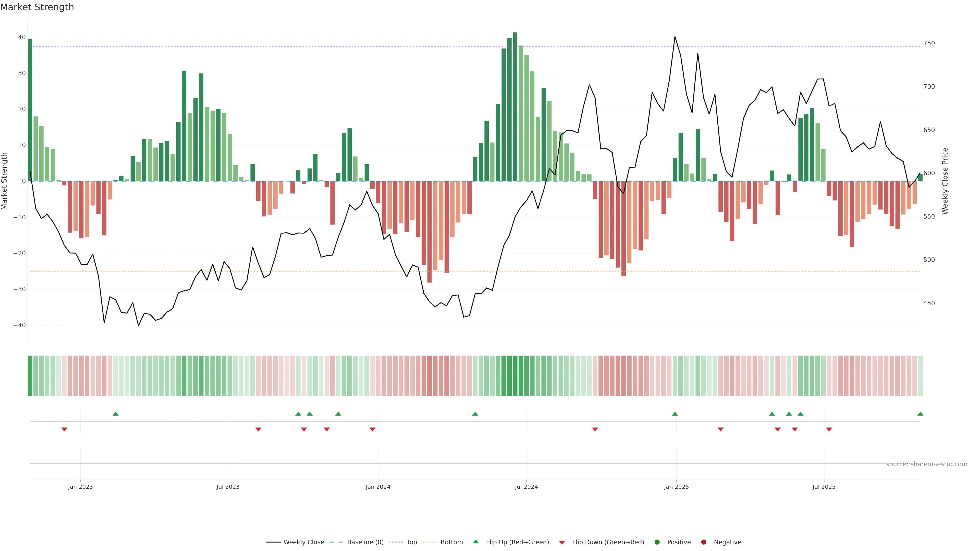Click the Positive green circle legend icon
980x551 pixels.
click(657, 542)
